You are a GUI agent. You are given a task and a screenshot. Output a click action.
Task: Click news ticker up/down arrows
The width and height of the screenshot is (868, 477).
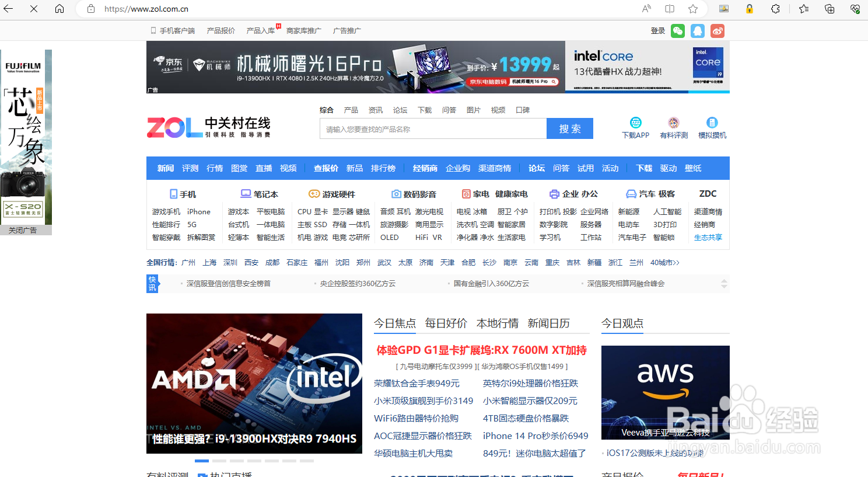pyautogui.click(x=724, y=284)
